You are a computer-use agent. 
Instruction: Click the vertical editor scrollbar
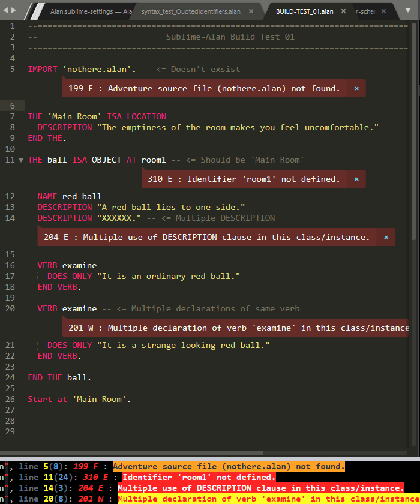(x=414, y=132)
